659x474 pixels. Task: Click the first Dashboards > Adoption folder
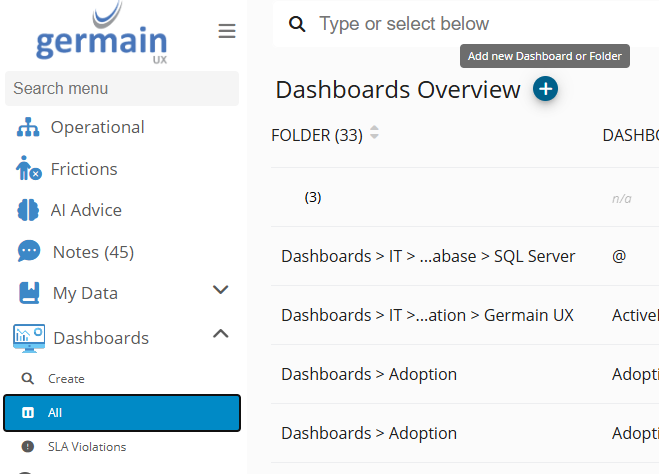click(369, 374)
